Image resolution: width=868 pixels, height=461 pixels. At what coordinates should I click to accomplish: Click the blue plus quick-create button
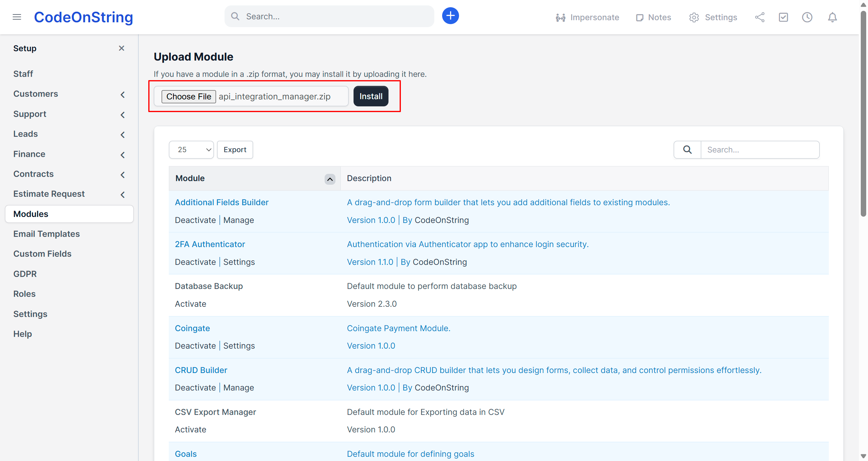[x=450, y=16]
